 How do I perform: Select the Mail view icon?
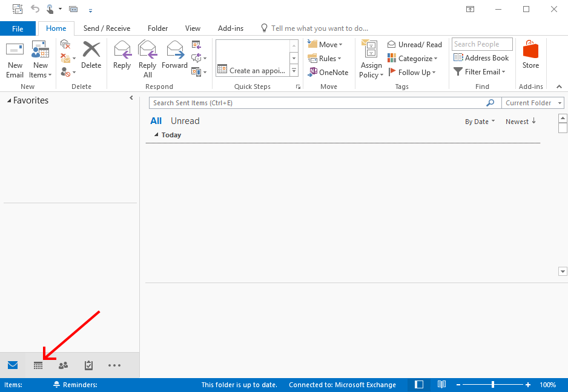click(x=13, y=365)
